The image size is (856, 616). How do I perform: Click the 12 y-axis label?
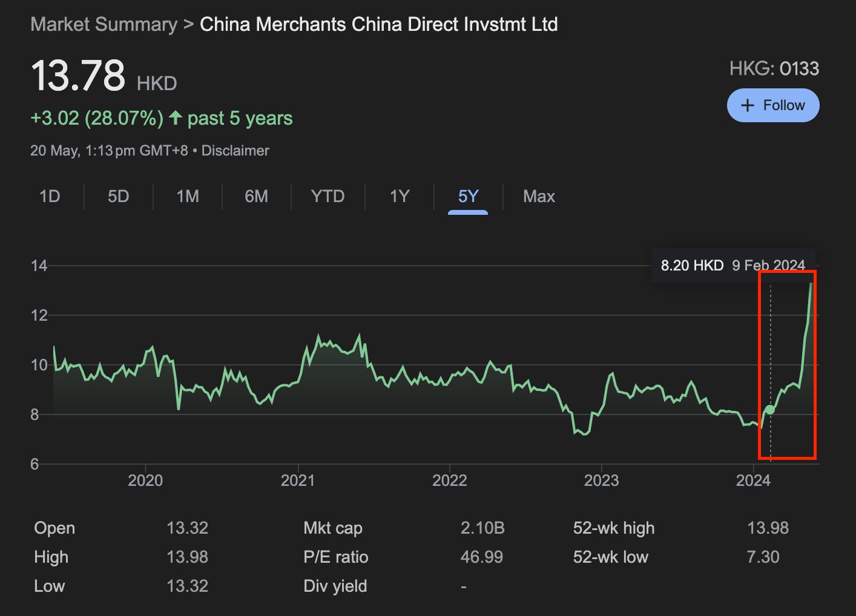[39, 315]
